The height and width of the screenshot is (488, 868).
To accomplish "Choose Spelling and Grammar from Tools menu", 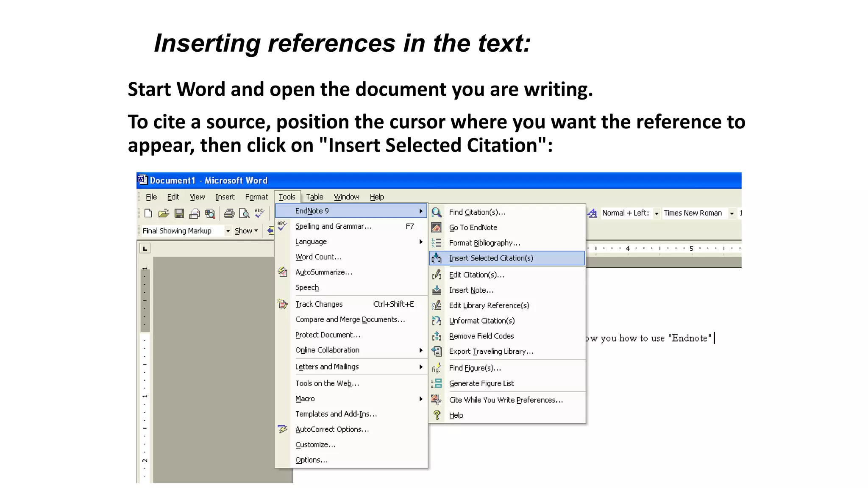I will pos(351,226).
